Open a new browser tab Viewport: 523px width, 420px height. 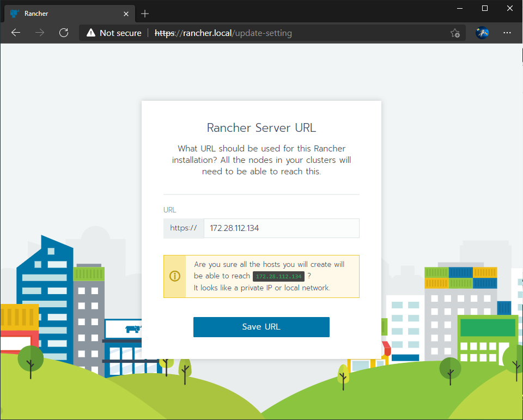(x=145, y=14)
